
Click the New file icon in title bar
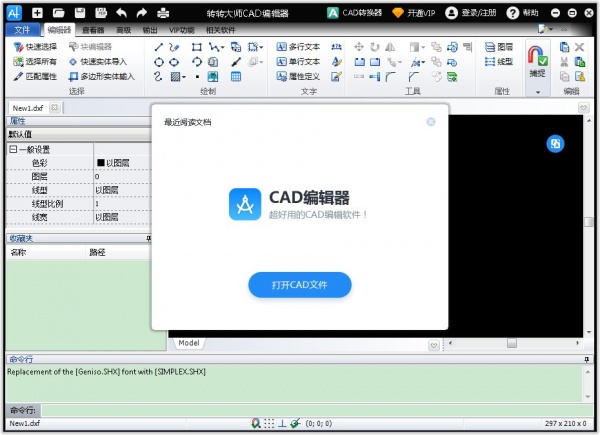coord(37,13)
